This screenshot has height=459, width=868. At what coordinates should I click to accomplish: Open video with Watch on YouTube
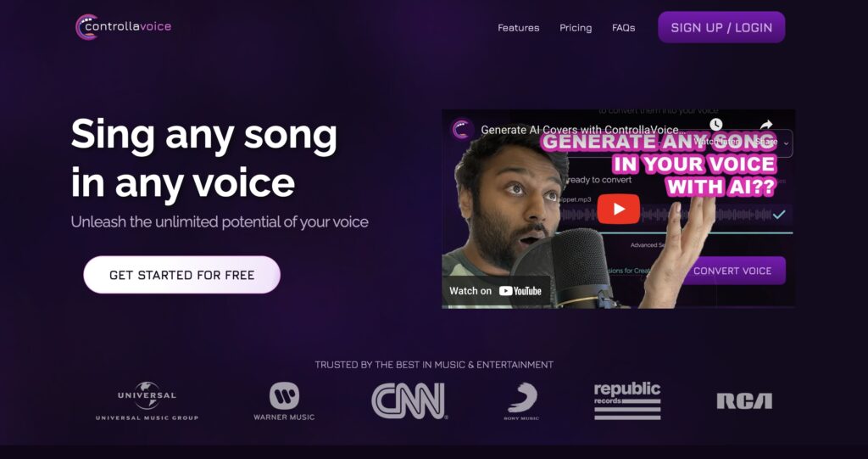click(495, 291)
